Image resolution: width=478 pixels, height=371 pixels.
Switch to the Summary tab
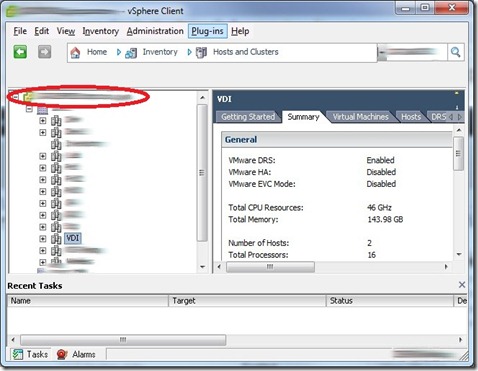303,117
